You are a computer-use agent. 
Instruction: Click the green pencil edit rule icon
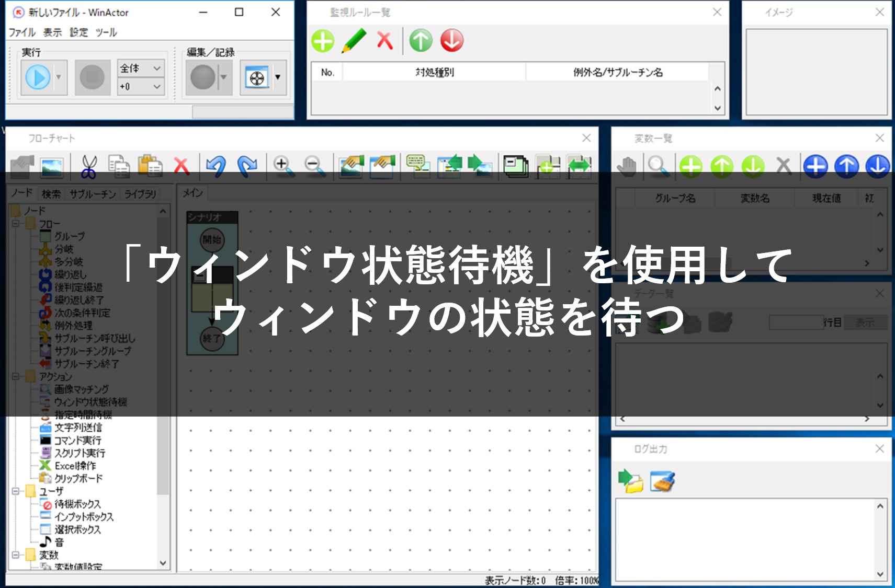(x=354, y=41)
